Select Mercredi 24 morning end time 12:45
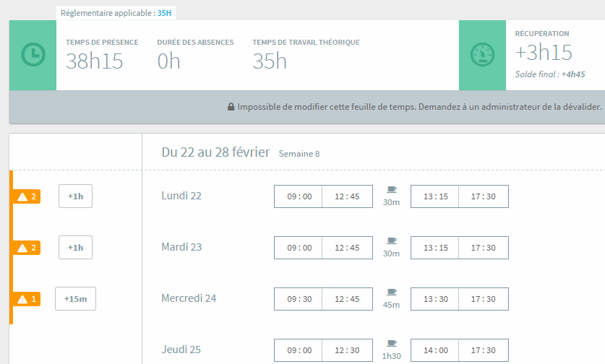Image resolution: width=605 pixels, height=364 pixels. click(347, 299)
